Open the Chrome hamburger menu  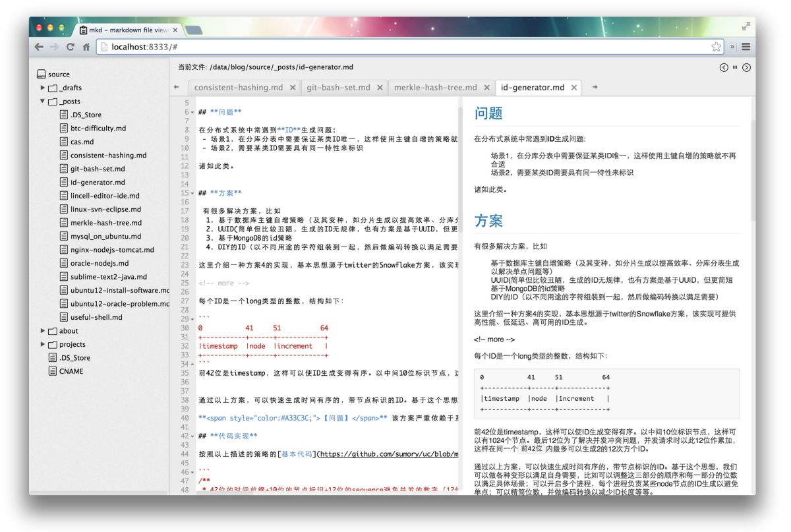coord(746,47)
